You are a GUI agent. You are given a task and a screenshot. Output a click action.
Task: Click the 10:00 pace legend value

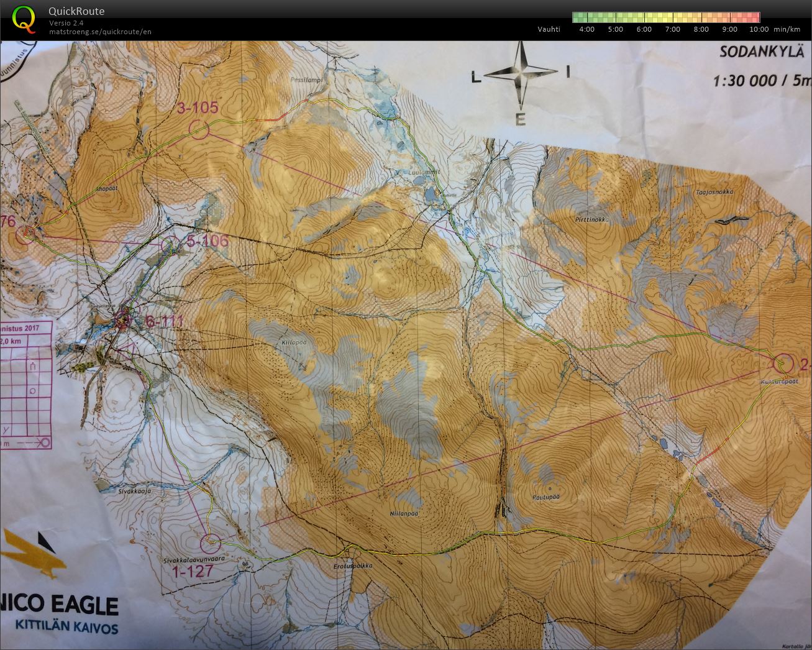coord(759,29)
